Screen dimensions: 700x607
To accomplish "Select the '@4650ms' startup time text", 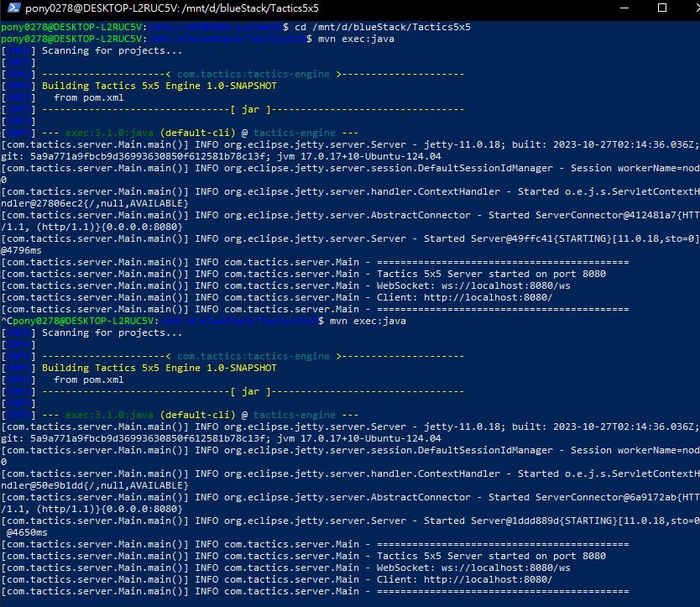I will 27,532.
